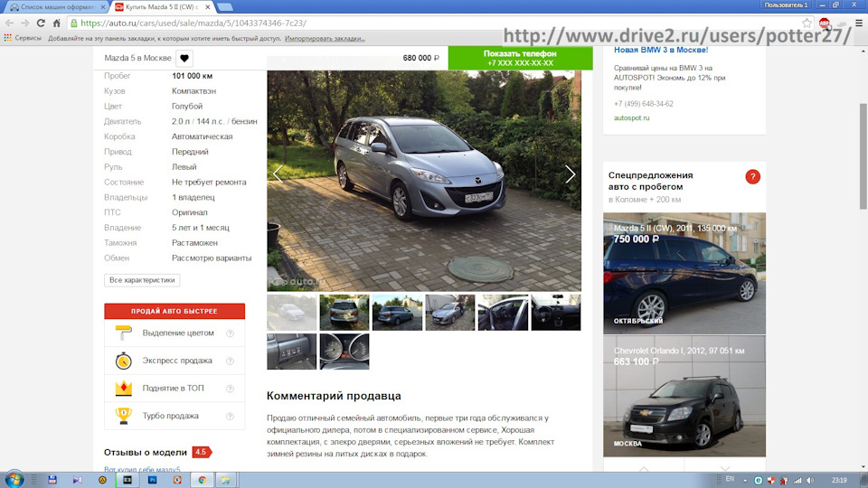The image size is (868, 488).
Task: Select the instrument gauges thumbnail
Action: point(344,352)
